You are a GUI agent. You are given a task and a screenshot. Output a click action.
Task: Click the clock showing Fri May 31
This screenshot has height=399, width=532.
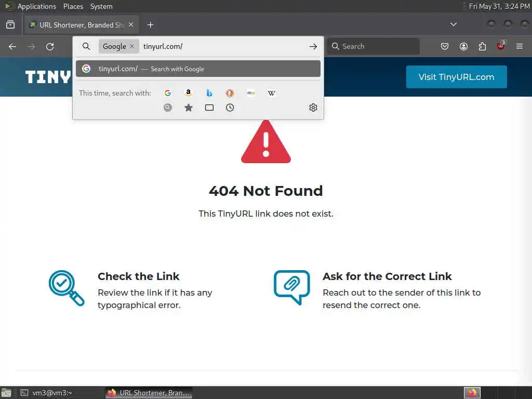(x=499, y=6)
